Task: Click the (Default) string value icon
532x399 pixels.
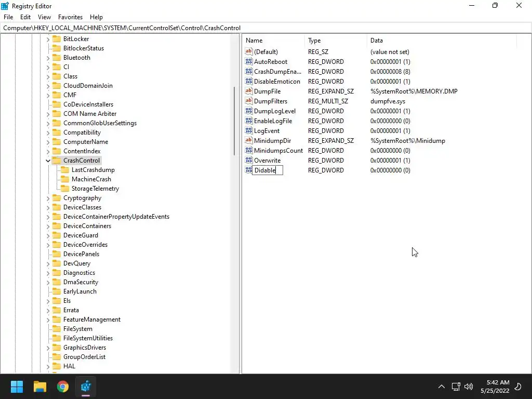Action: (x=249, y=51)
